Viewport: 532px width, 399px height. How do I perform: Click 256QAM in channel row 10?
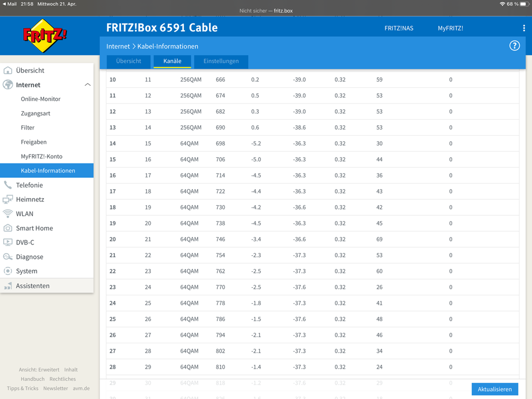[191, 80]
